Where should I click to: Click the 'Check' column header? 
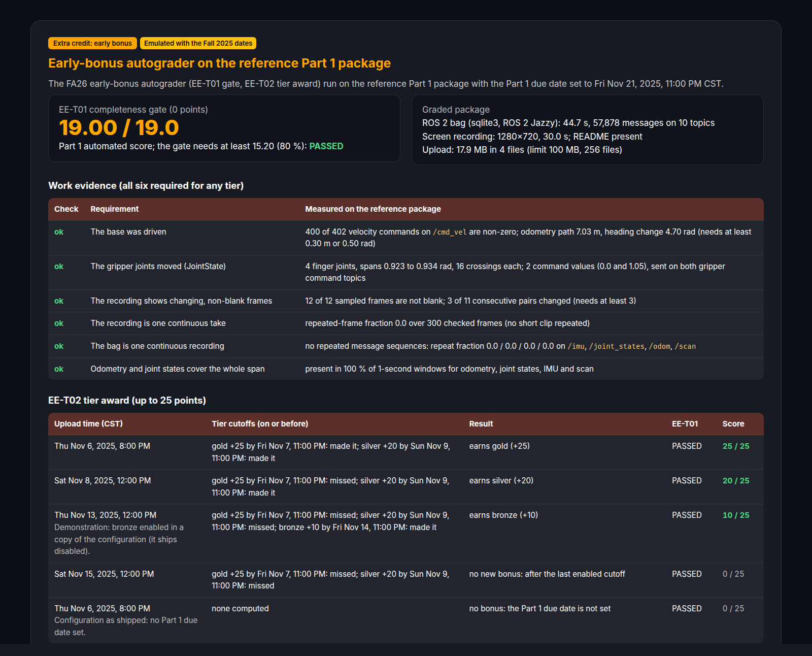(66, 209)
